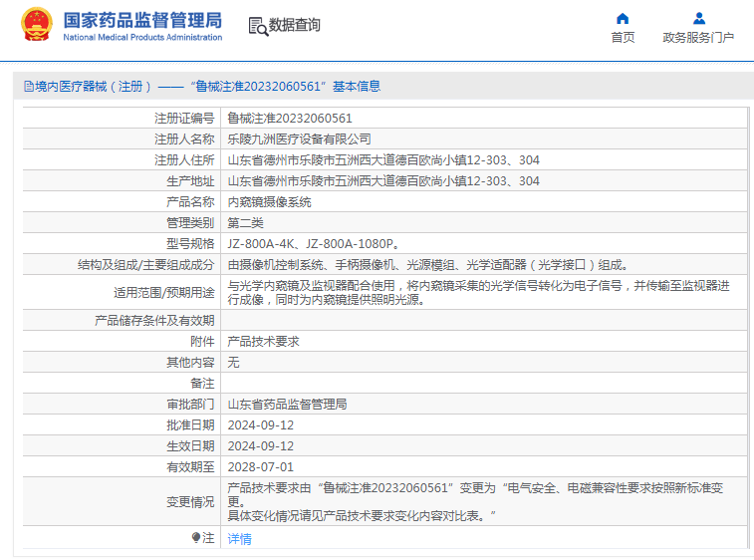Go to 首页 home link
The height and width of the screenshot is (560, 754).
point(623,37)
